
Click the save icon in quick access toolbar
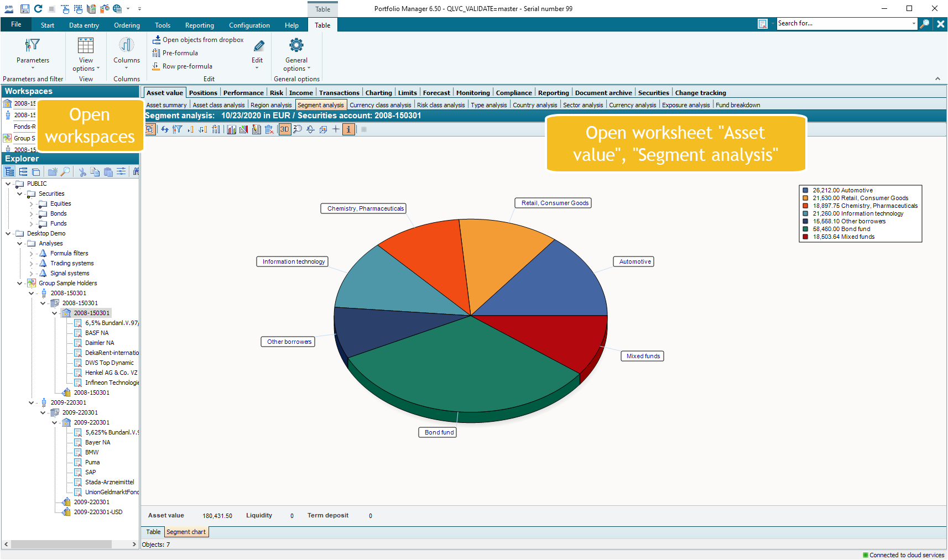pos(24,8)
